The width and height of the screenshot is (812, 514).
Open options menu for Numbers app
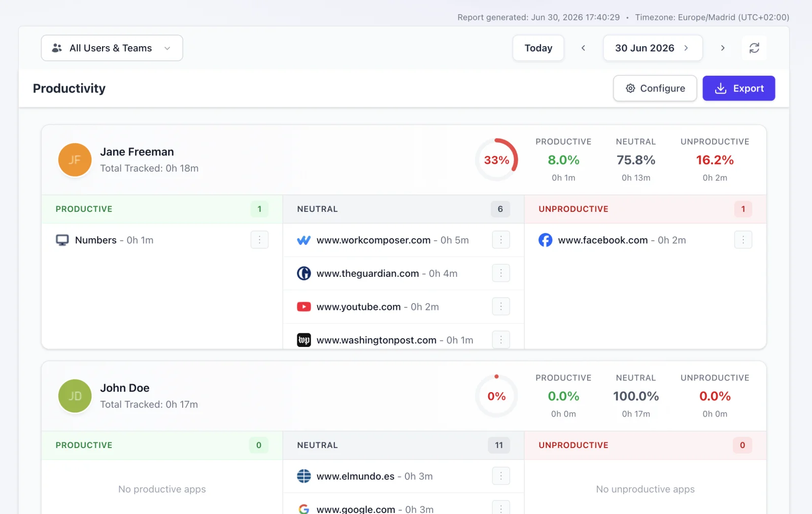(259, 240)
